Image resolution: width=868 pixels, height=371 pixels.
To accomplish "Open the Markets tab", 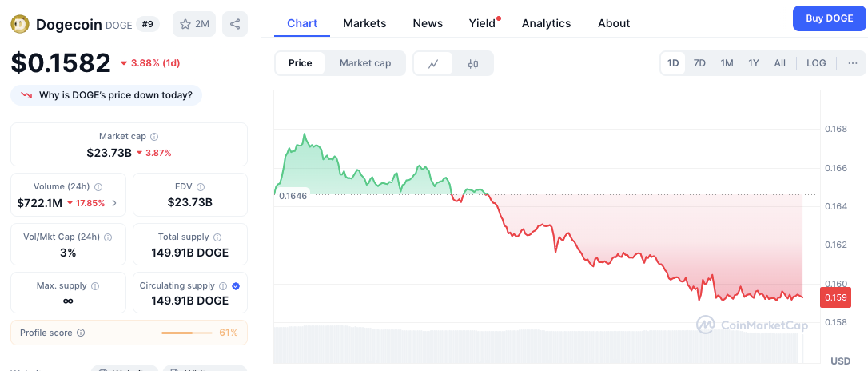I will pyautogui.click(x=364, y=23).
